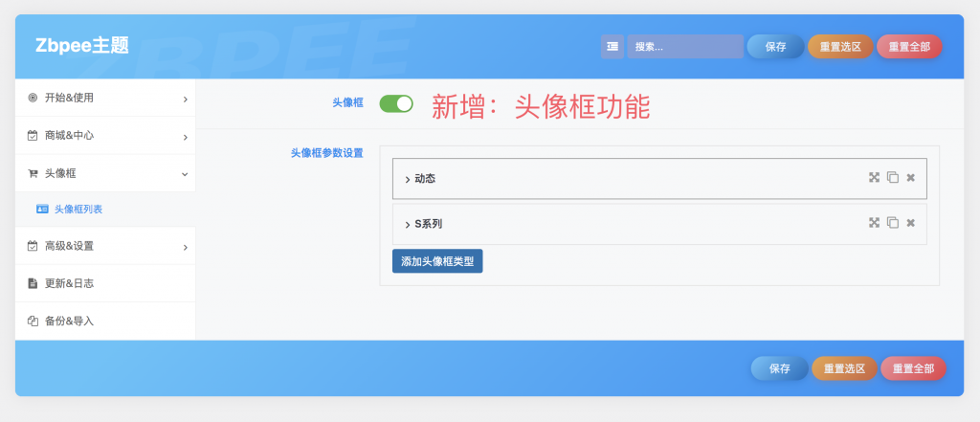Click the expand-all list icon beside search
This screenshot has width=980, height=422.
point(612,46)
